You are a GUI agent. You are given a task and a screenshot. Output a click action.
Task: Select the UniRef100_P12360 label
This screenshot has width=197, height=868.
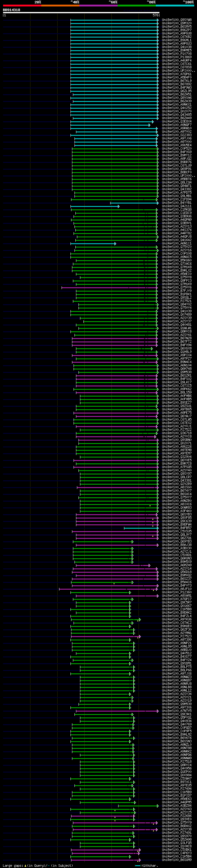pyautogui.click(x=177, y=592)
